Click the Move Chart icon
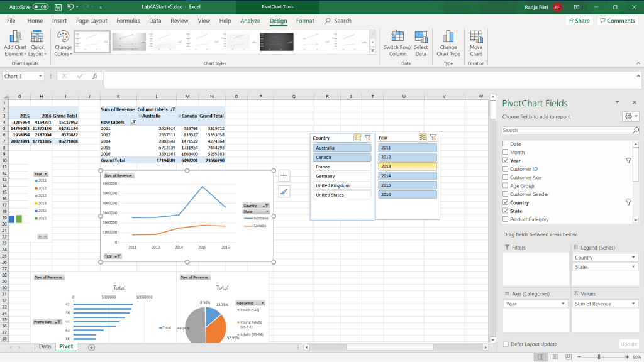Viewport: 644px width, 362px height. [x=476, y=37]
